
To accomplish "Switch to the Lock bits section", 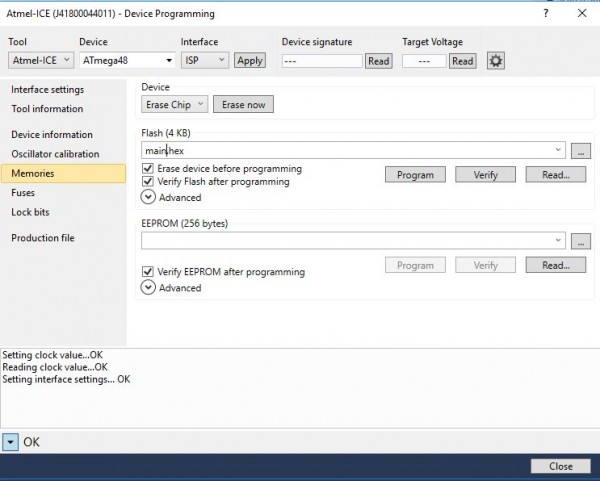I will pos(30,212).
